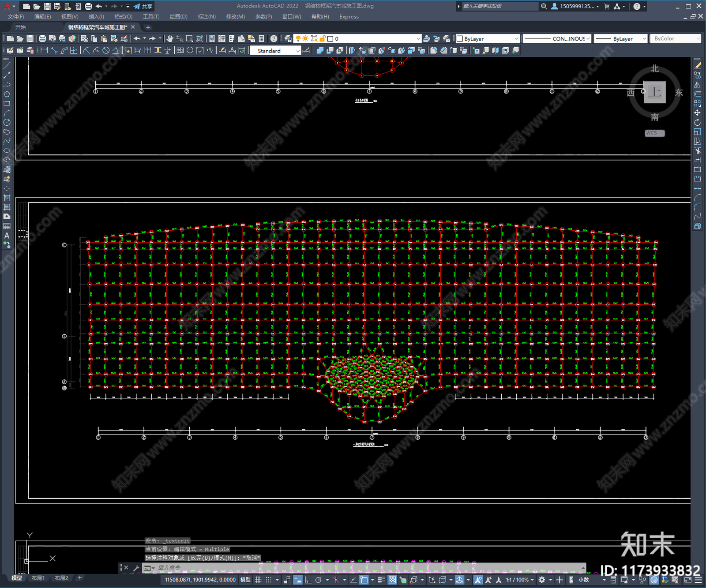
Task: Add a new layout with plus button
Action: point(80,578)
